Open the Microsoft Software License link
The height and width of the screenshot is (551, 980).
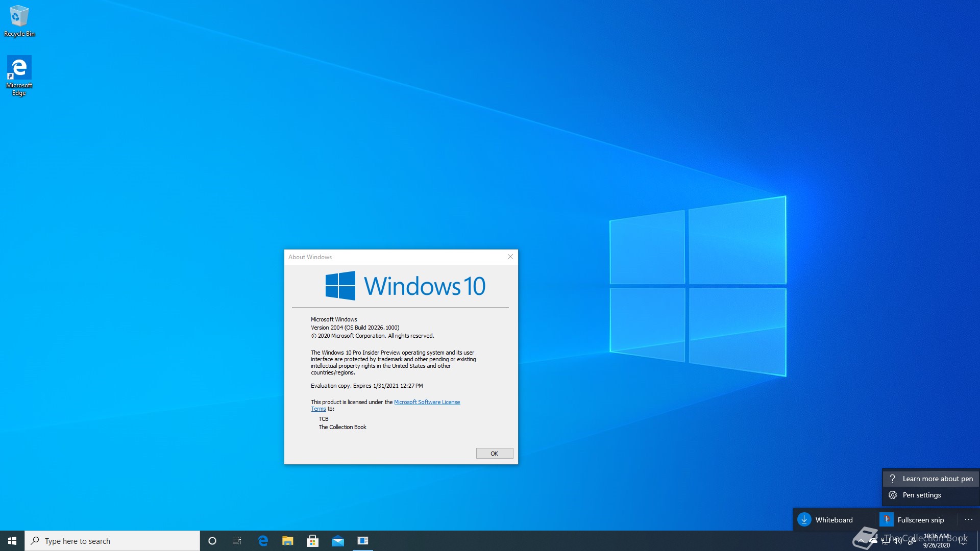coord(427,402)
